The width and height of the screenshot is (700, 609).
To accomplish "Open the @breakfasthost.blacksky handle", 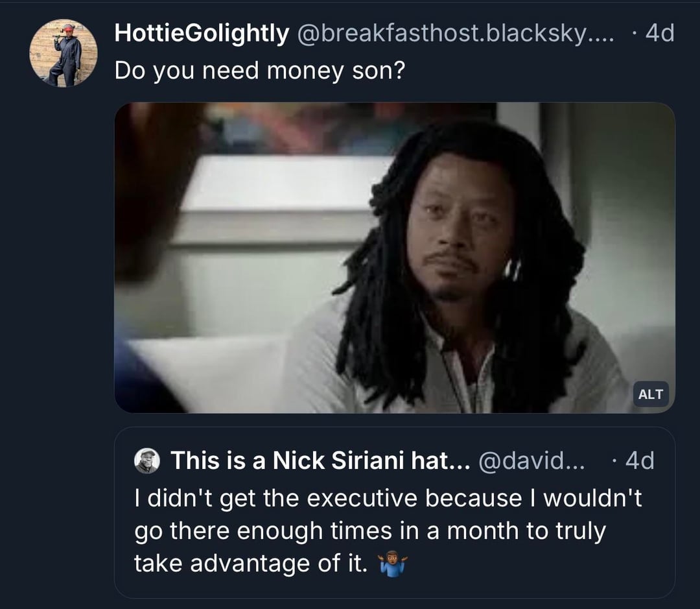I will [441, 32].
